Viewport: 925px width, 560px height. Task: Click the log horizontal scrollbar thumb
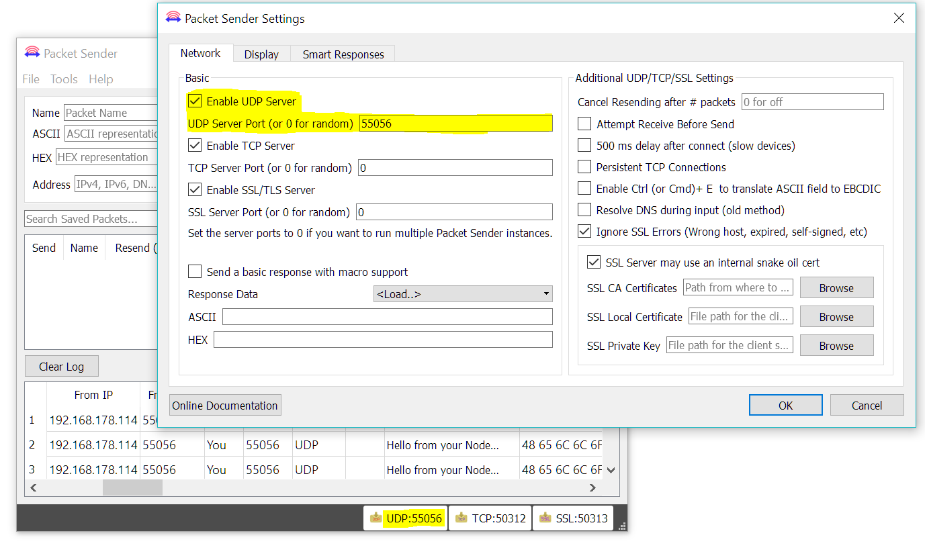(132, 487)
